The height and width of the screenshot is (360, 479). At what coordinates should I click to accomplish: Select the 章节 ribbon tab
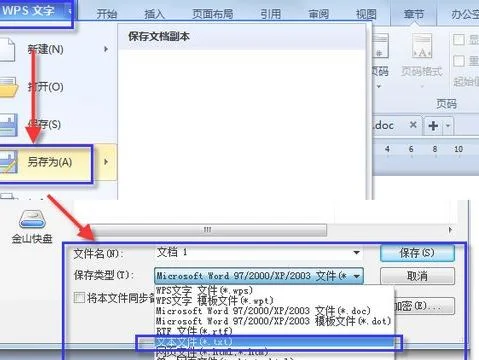coord(414,14)
